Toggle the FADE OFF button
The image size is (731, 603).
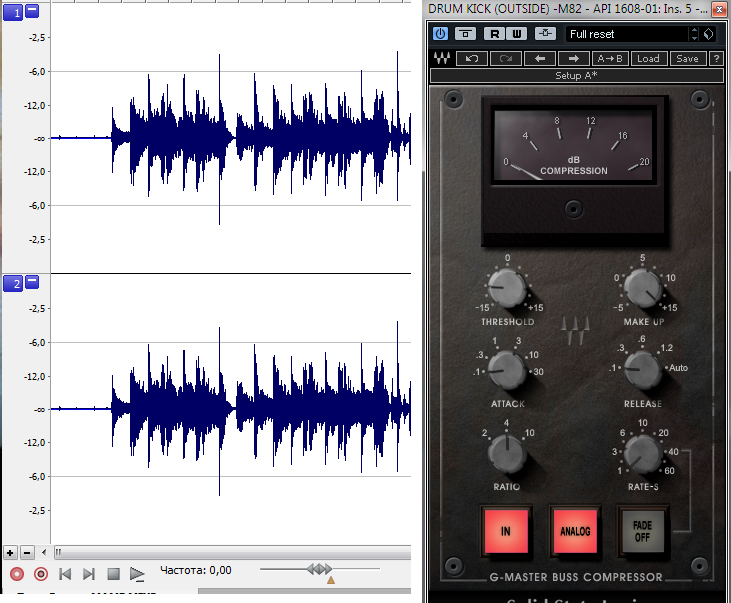tap(642, 531)
